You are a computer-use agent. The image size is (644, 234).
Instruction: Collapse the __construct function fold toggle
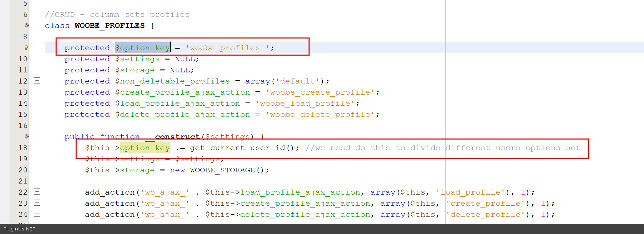pos(37,136)
